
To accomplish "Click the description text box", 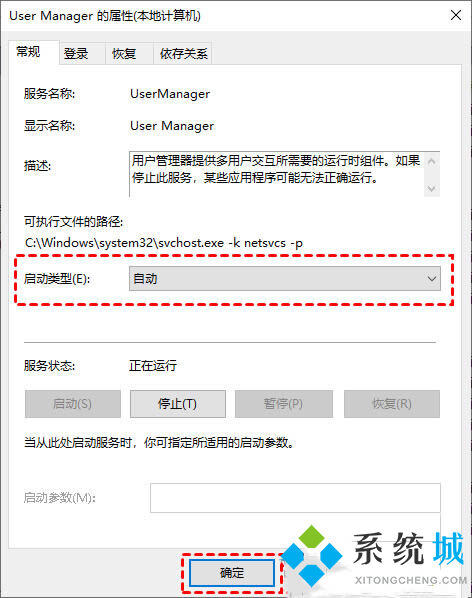I will click(276, 174).
